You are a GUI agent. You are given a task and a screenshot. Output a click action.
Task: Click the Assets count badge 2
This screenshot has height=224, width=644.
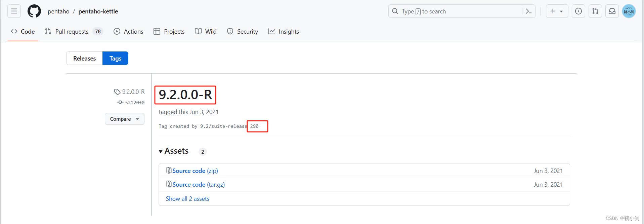(x=203, y=152)
